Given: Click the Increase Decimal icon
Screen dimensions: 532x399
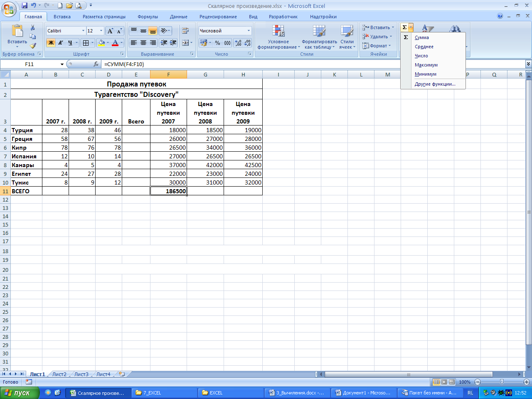Looking at the screenshot, I should (x=238, y=43).
